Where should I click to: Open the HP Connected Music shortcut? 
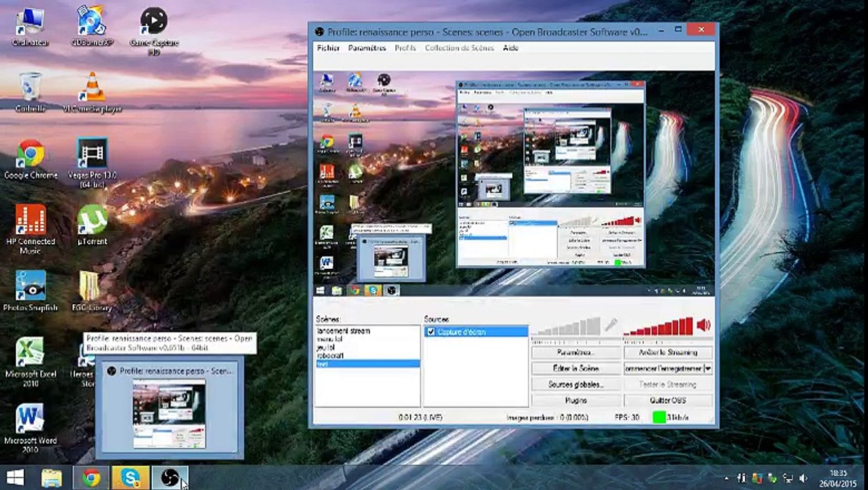pos(30,229)
